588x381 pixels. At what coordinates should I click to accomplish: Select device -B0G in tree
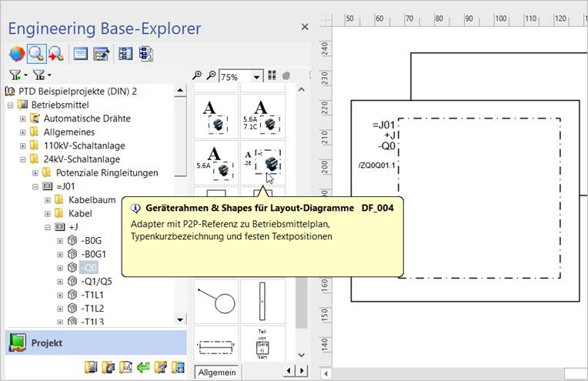click(91, 240)
